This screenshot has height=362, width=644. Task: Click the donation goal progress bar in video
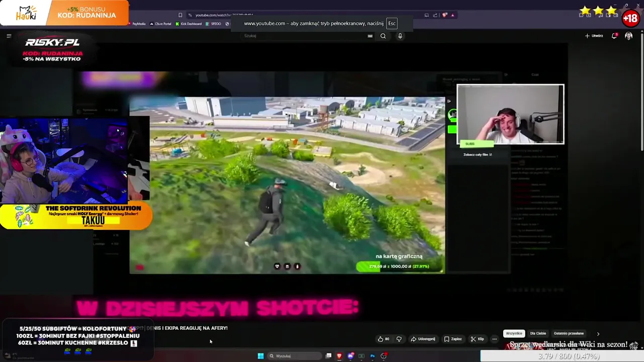400,266
